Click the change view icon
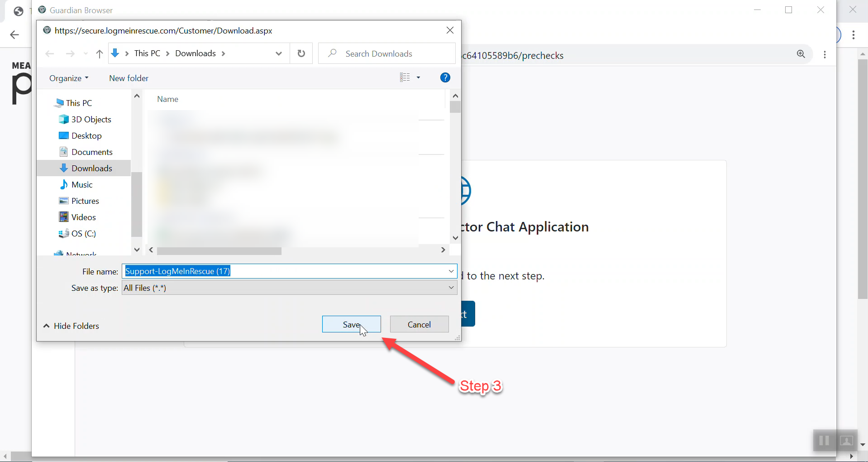Image resolution: width=868 pixels, height=462 pixels. tap(405, 77)
